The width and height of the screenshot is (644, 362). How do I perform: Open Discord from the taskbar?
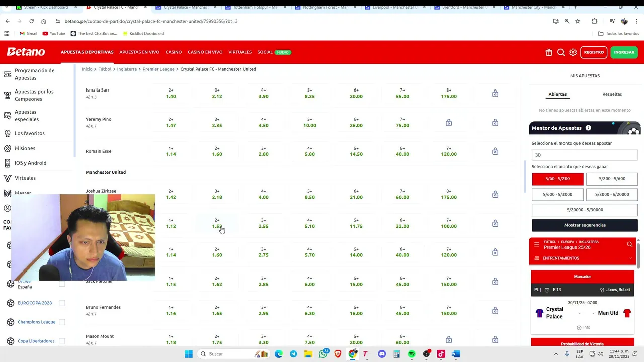click(x=382, y=354)
